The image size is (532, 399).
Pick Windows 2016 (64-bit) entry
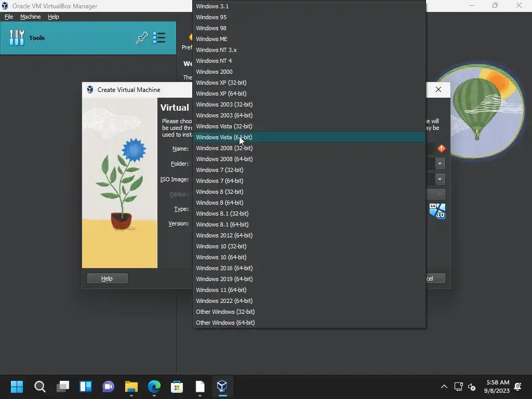tap(309, 268)
